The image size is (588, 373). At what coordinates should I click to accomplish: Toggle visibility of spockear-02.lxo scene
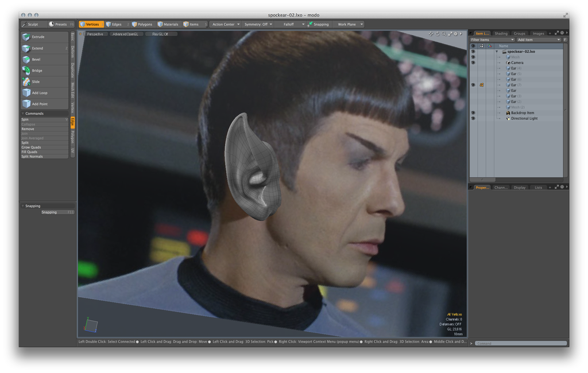[x=473, y=51]
